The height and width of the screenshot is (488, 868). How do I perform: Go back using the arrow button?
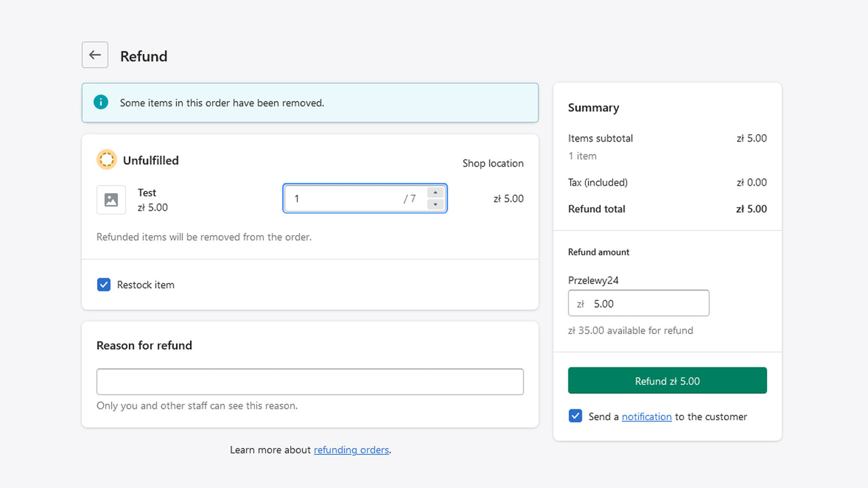point(95,55)
